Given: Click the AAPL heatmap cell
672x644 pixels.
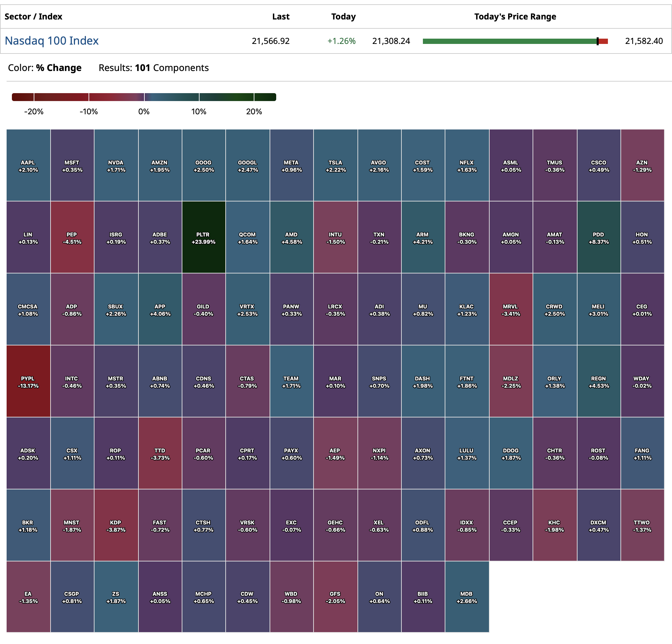Looking at the screenshot, I should tap(28, 165).
